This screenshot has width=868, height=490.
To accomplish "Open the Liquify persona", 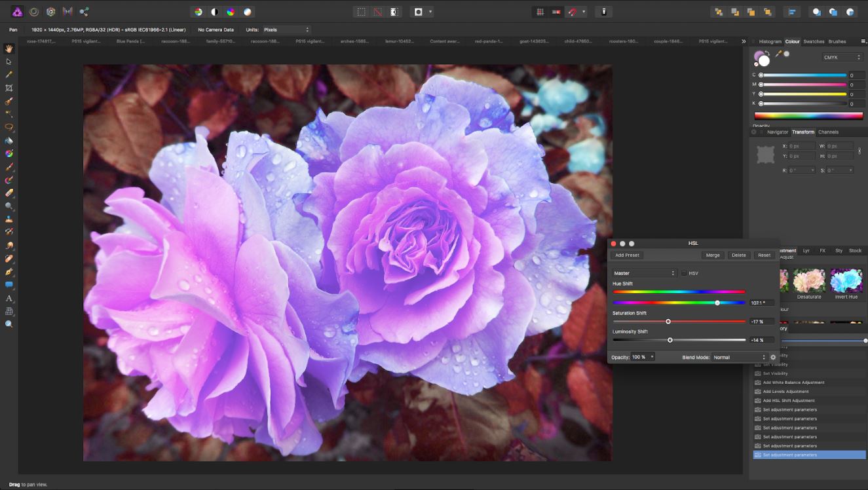I will [x=34, y=12].
